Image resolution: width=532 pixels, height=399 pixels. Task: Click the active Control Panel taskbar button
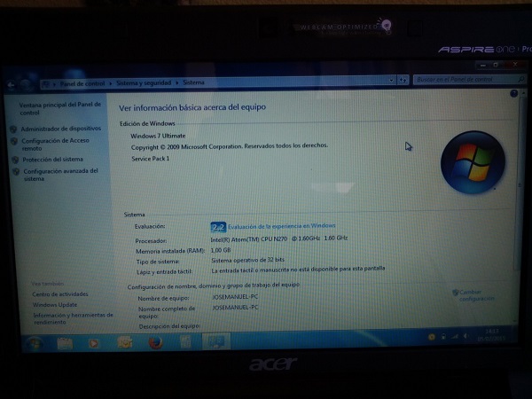coord(216,341)
